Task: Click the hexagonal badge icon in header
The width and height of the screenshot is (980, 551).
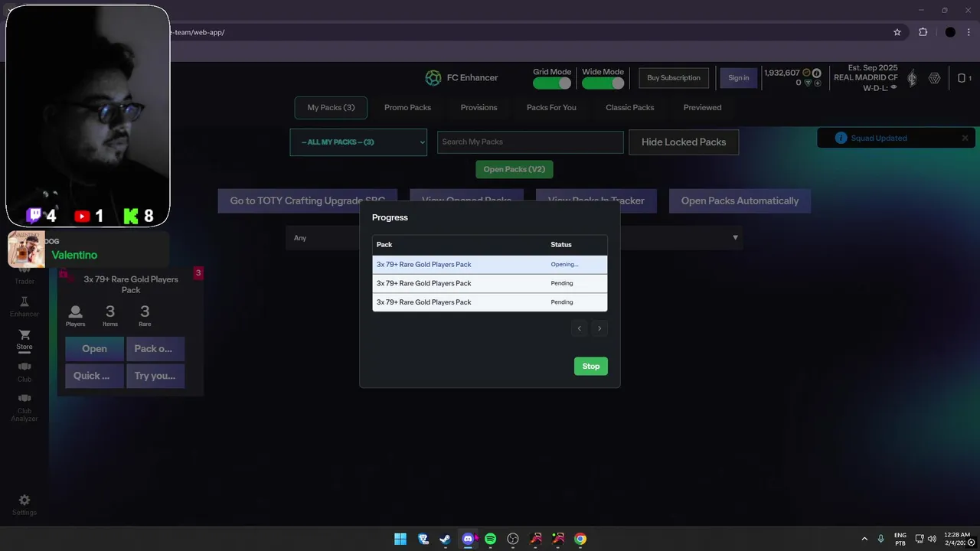Action: (935, 78)
